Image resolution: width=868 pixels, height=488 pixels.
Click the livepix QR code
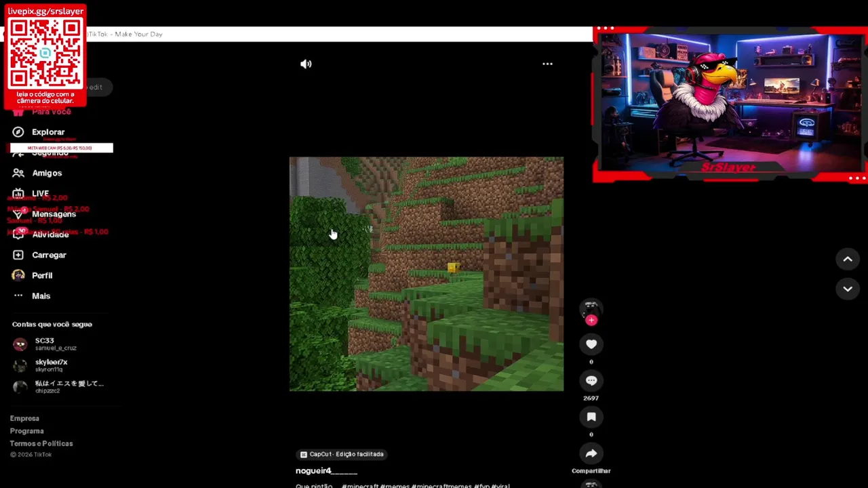[x=45, y=53]
